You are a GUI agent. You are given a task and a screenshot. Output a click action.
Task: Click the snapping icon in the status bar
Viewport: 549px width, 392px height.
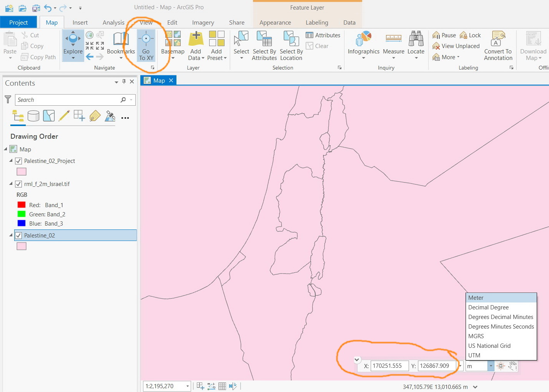pyautogui.click(x=201, y=386)
